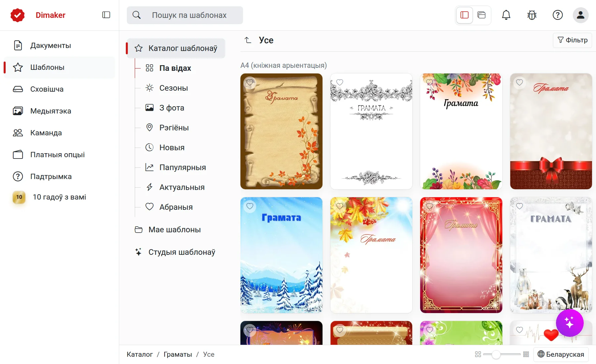The image size is (596, 364).
Task: Favorite the black ornament ГРАМАТА template
Action: pyautogui.click(x=340, y=82)
